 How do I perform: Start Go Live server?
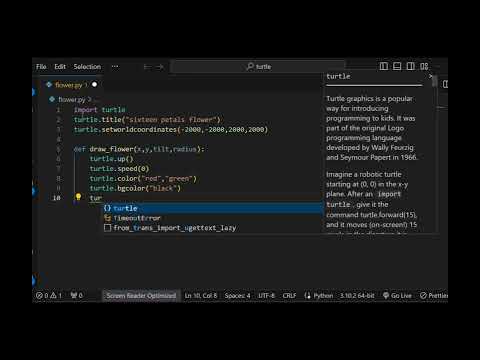(397, 296)
